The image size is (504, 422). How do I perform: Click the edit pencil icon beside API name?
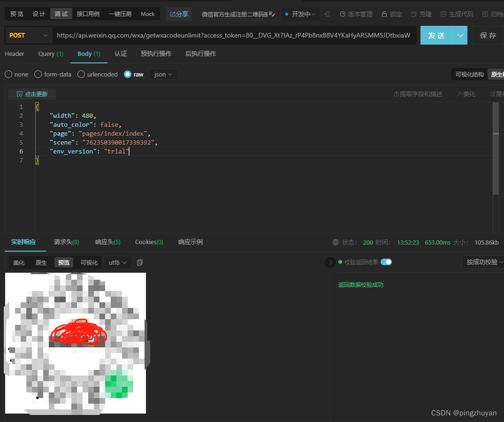pyautogui.click(x=272, y=14)
